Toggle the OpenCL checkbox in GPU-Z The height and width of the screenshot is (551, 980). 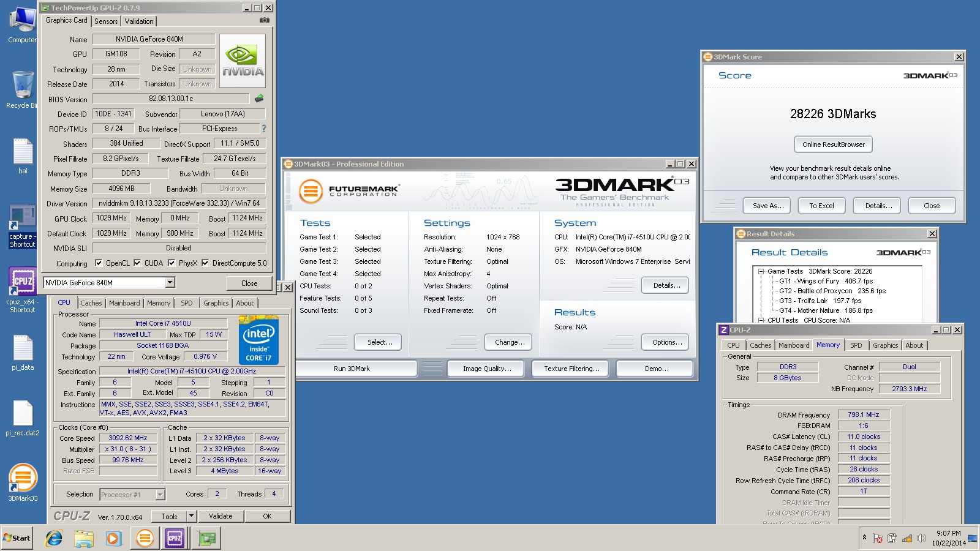(x=99, y=263)
